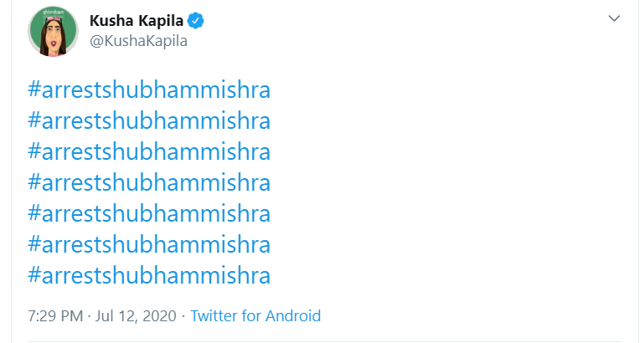Open the first #arrestshubhammishra hashtag
This screenshot has height=343, width=644.
(149, 90)
